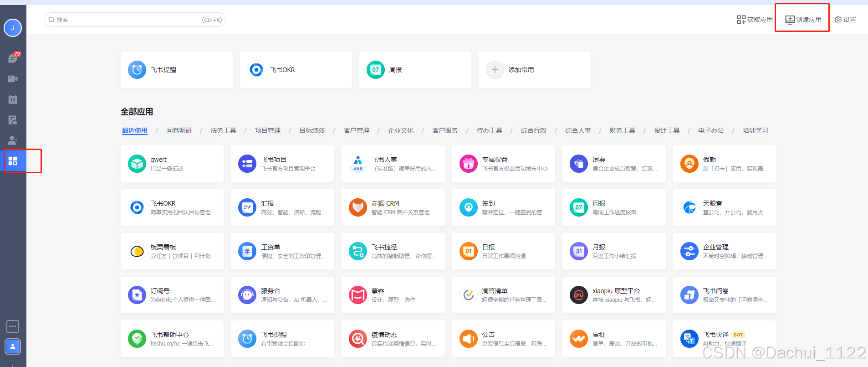Select the 财务工具 tab
This screenshot has width=868, height=367.
623,130
